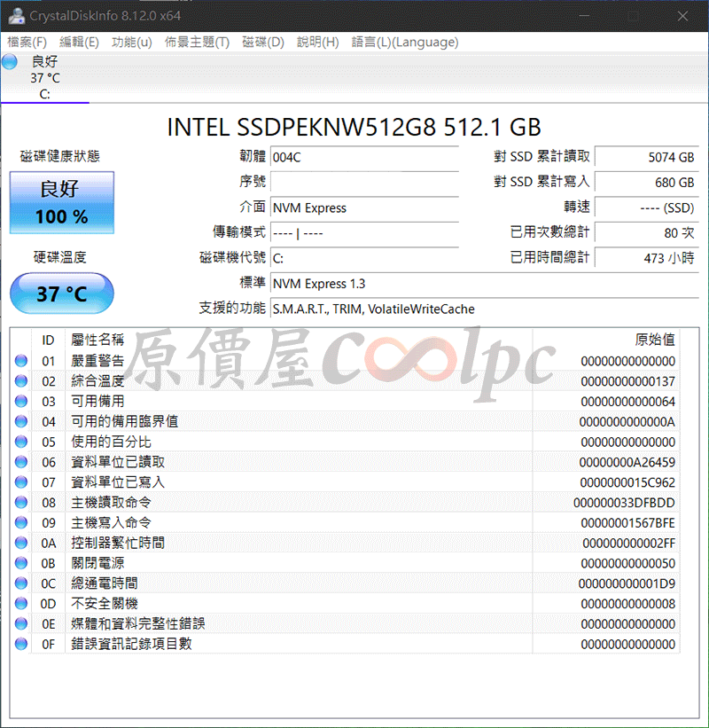This screenshot has height=728, width=709.
Task: Click the 37 °C temperature button
Action: [62, 294]
